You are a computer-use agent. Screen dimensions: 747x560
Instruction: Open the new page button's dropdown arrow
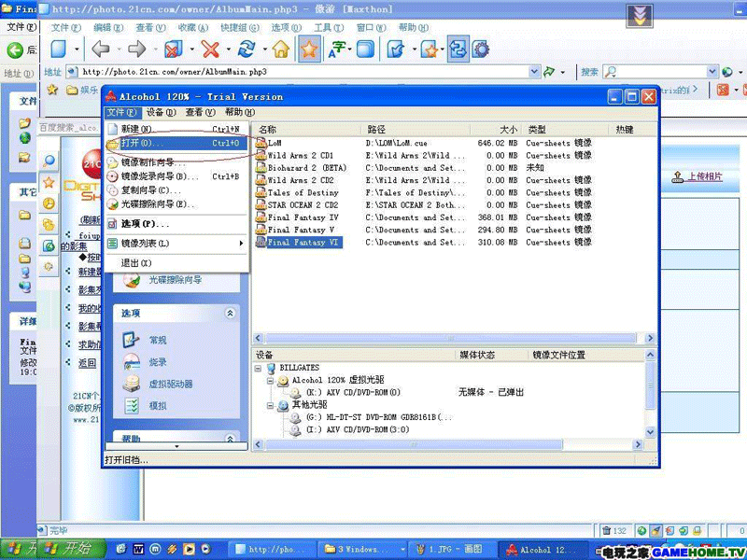coord(77,49)
